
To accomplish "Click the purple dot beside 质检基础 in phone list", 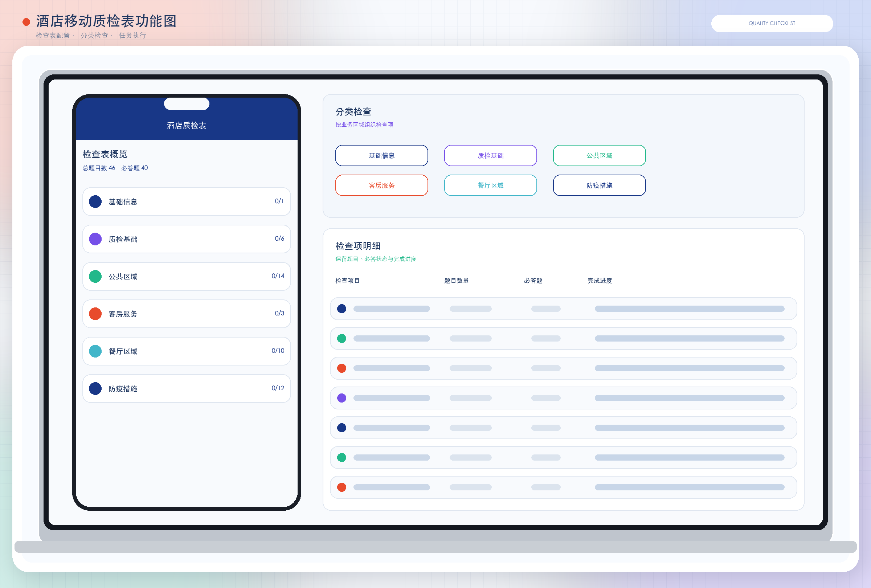I will (x=95, y=239).
